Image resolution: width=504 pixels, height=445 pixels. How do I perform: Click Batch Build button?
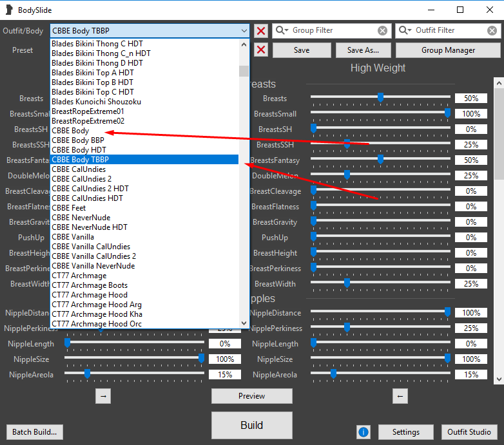click(35, 432)
